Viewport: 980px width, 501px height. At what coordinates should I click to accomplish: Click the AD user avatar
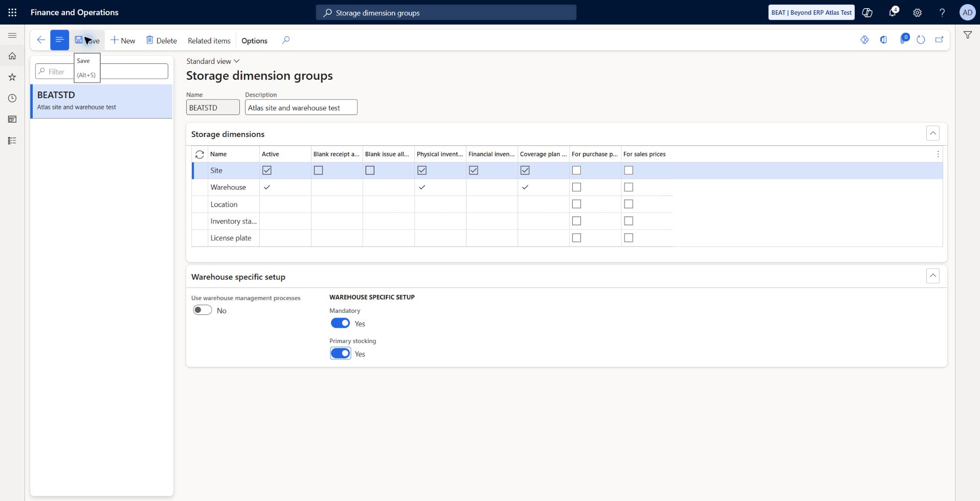[x=967, y=12]
